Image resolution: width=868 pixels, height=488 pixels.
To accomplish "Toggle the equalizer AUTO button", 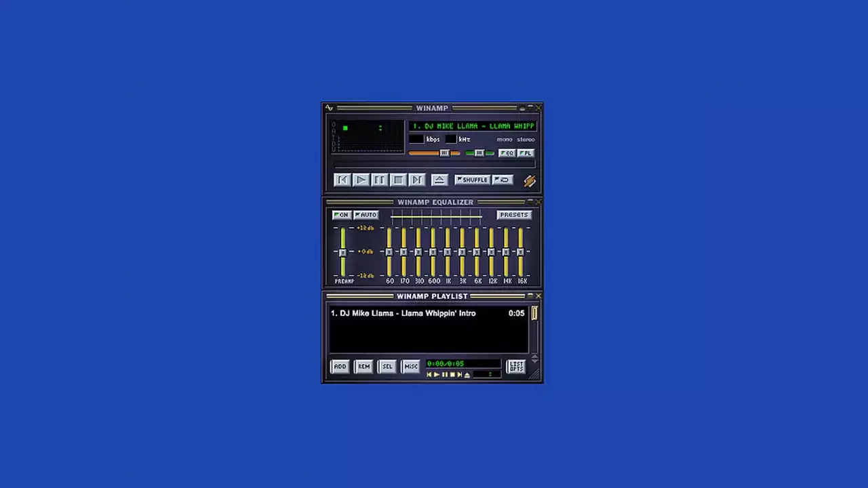I will click(366, 215).
